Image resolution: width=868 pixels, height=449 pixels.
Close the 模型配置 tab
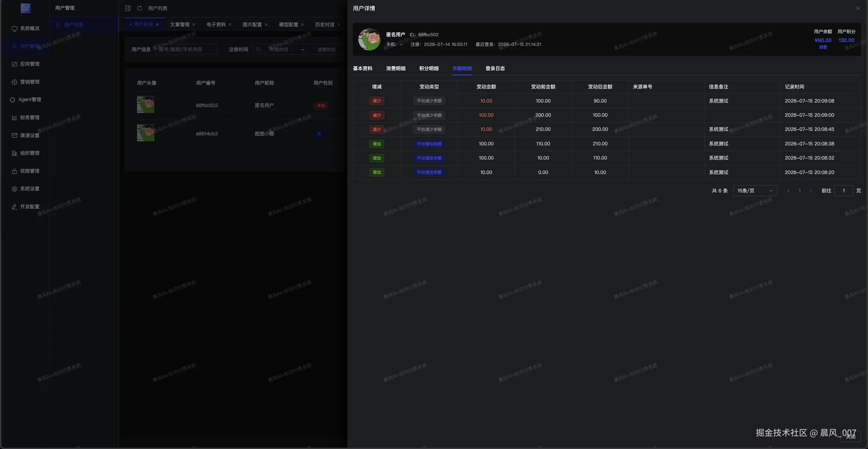302,25
